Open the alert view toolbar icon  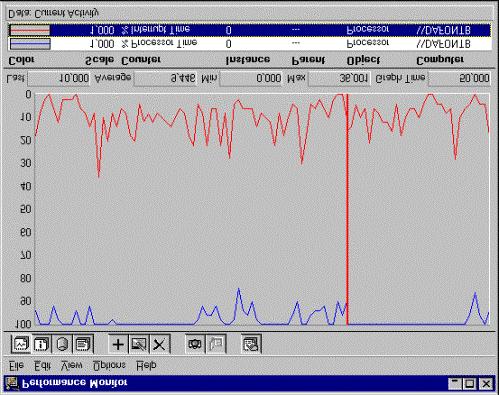click(x=41, y=344)
